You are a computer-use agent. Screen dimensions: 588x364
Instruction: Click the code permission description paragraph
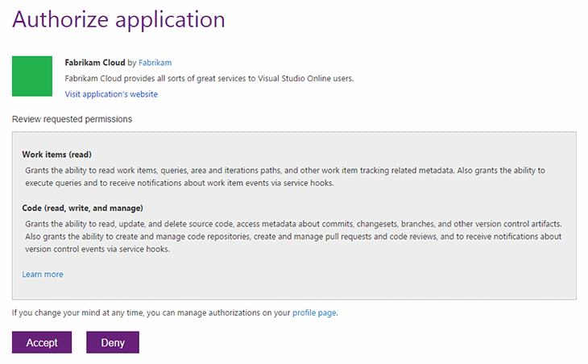point(293,236)
